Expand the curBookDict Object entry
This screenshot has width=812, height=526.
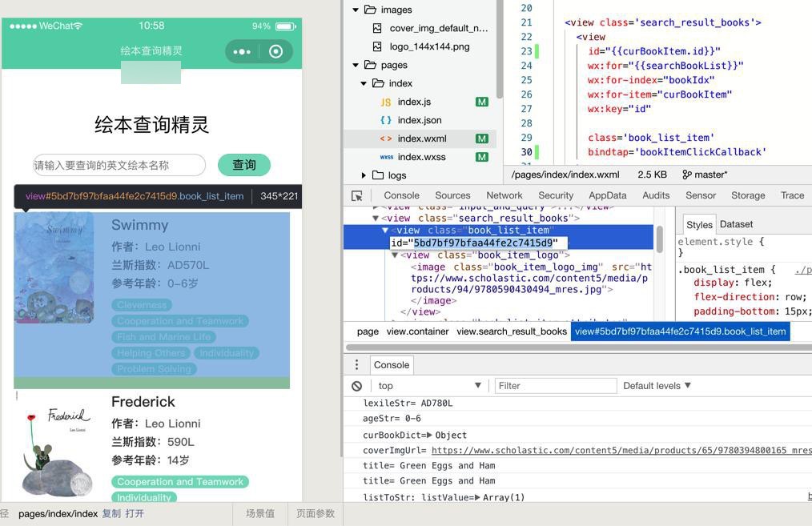(428, 435)
